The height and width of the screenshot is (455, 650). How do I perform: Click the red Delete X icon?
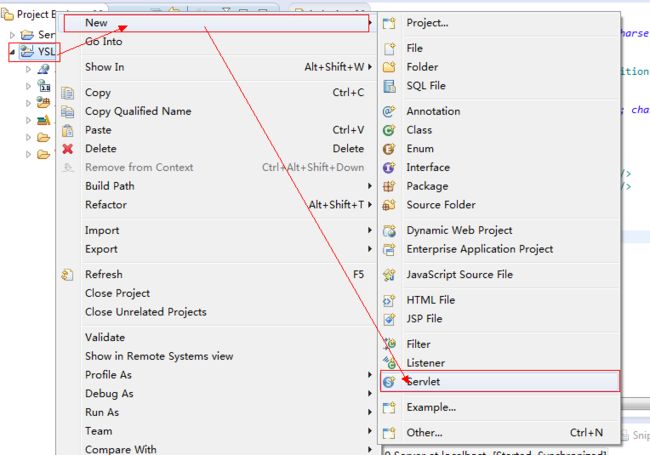pyautogui.click(x=68, y=149)
